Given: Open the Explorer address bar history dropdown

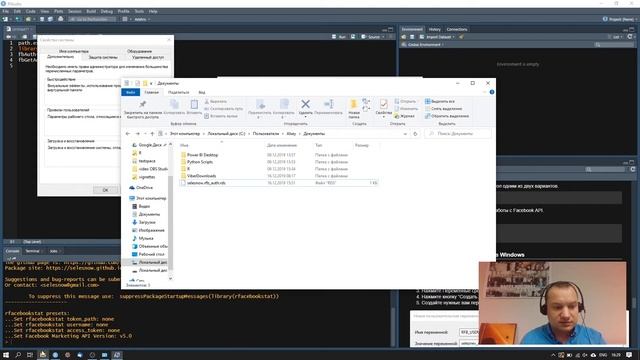Looking at the screenshot, I should (405, 134).
